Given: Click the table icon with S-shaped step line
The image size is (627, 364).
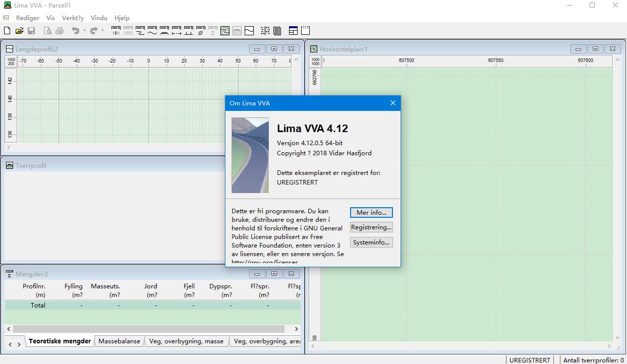Looking at the screenshot, I should point(140,31).
